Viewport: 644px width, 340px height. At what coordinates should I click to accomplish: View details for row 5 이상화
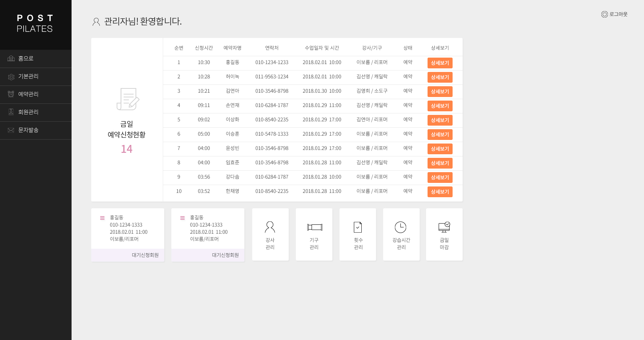440,120
